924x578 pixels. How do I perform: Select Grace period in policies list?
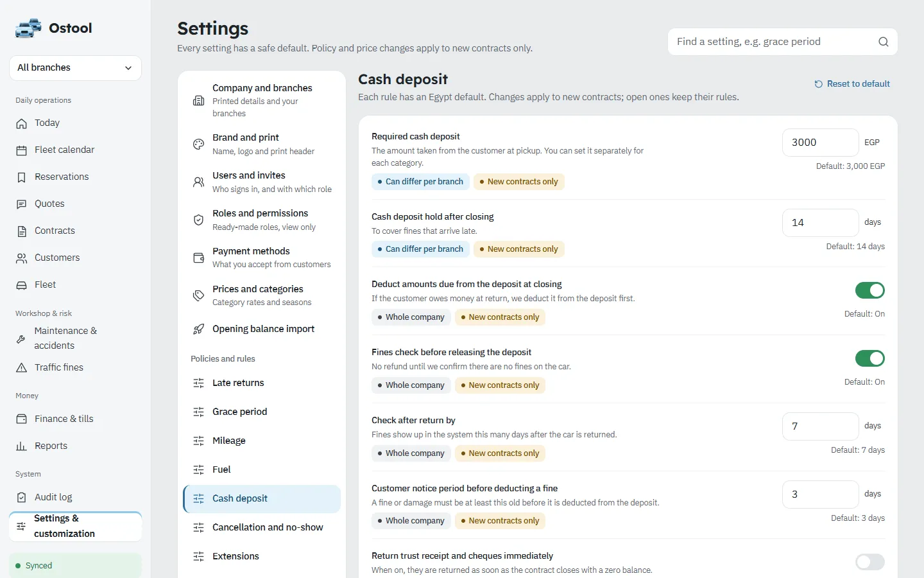tap(262, 412)
